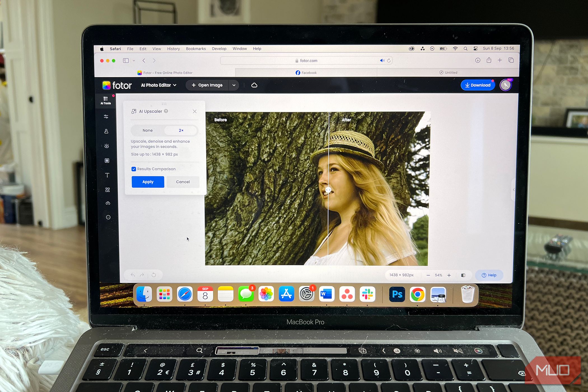588x392 pixels.
Task: Click the Apply button
Action: [x=148, y=182]
